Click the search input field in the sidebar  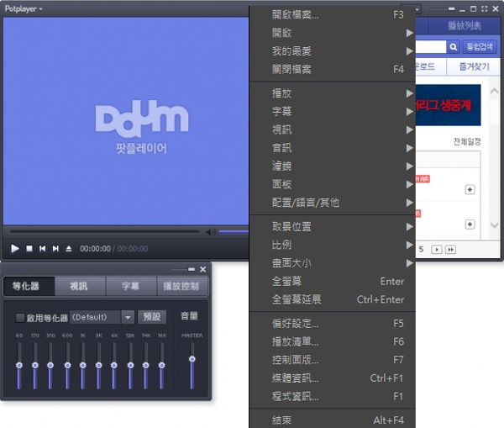coord(431,47)
